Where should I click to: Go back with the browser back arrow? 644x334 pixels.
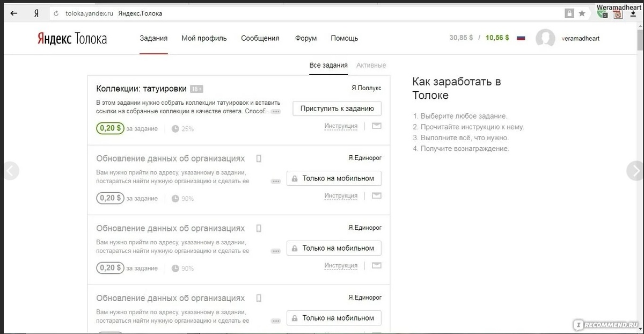click(x=14, y=13)
